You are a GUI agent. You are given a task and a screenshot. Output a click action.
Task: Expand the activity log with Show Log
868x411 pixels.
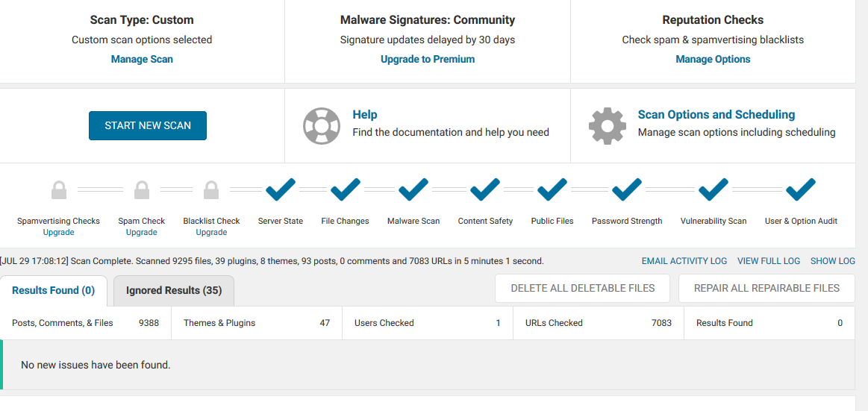pos(833,261)
